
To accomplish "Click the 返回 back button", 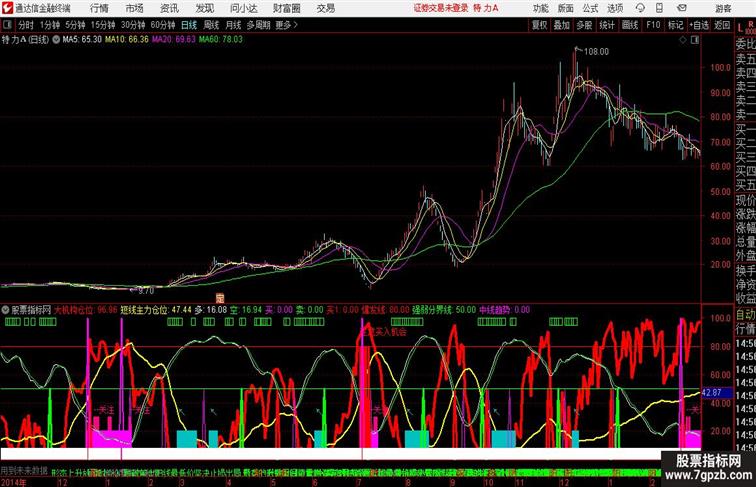I will click(x=722, y=25).
